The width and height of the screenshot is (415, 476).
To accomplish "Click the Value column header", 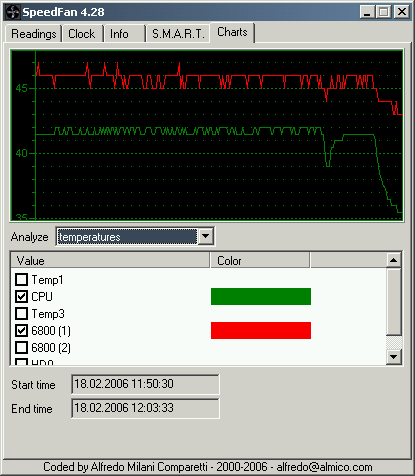I will coord(110,260).
